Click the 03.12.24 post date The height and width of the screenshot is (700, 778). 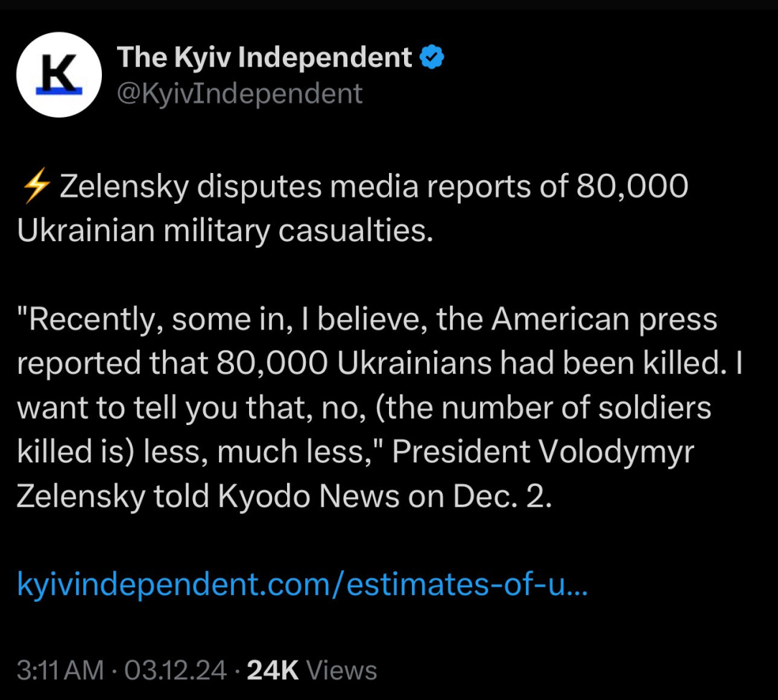pos(175,670)
